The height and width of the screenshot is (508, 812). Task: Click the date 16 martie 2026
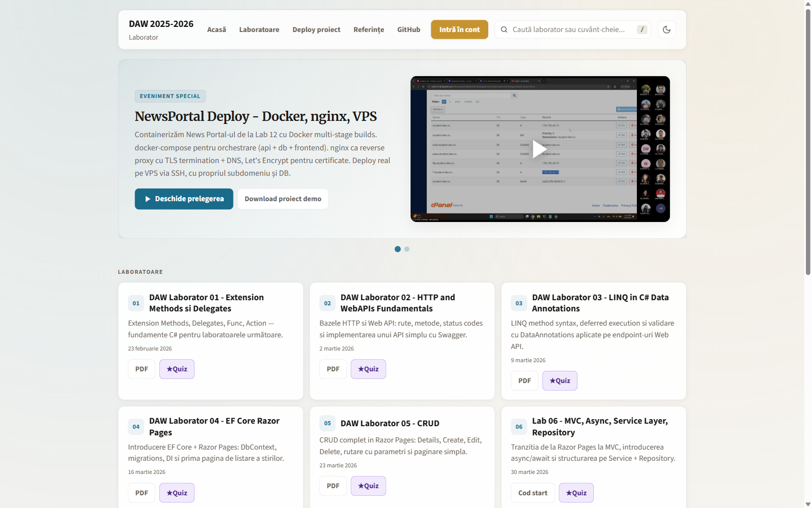pos(147,472)
